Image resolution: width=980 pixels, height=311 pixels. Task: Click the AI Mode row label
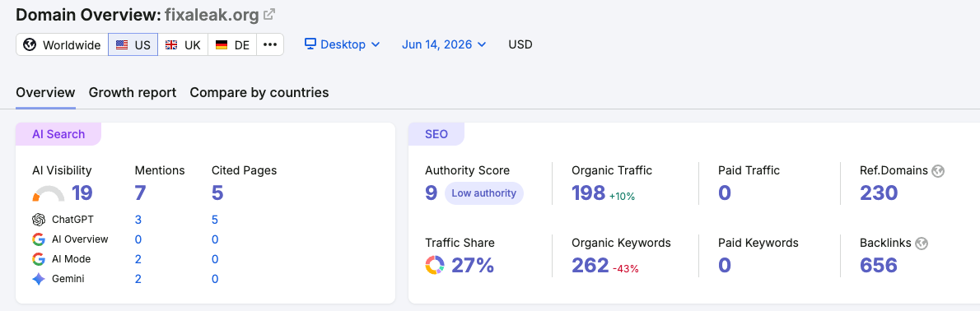(x=72, y=259)
